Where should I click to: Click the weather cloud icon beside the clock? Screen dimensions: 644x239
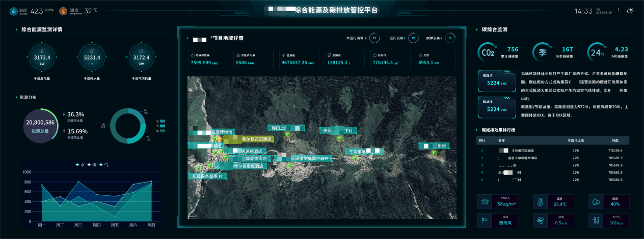[x=630, y=11]
